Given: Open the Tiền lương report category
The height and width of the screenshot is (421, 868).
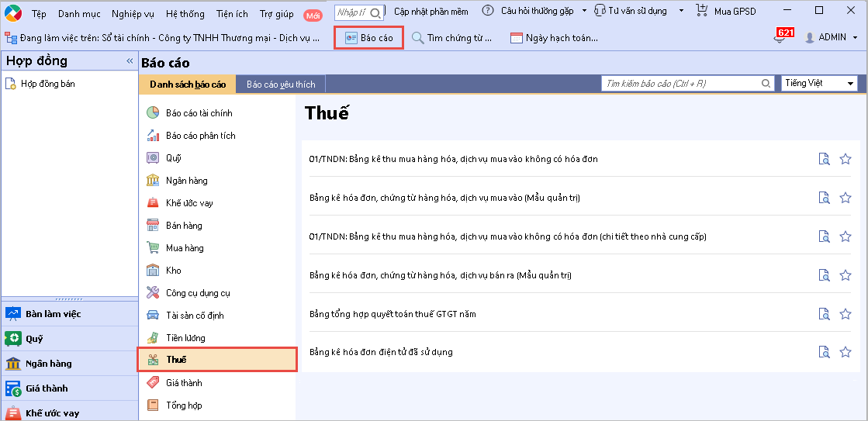Looking at the screenshot, I should pos(185,338).
